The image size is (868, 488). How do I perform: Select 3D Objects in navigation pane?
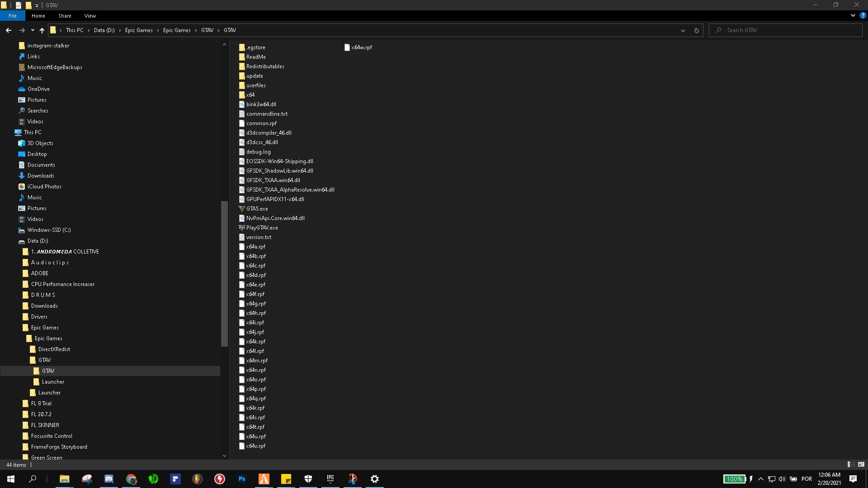40,143
